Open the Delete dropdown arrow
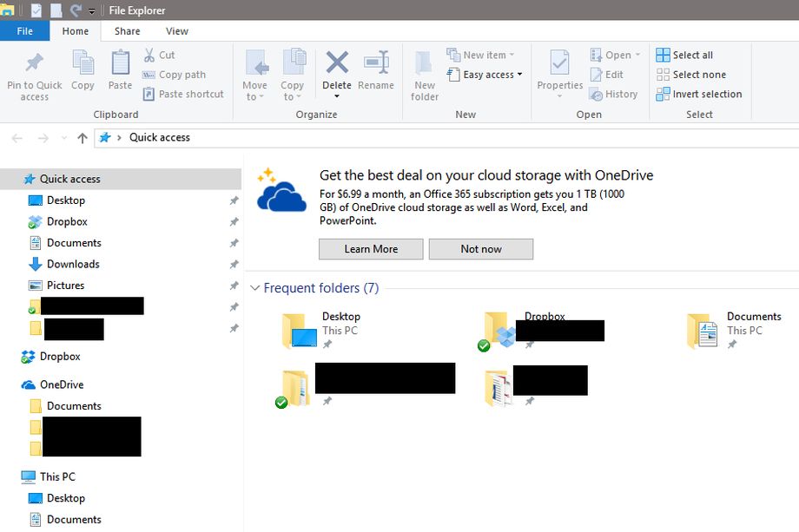Viewport: 799px width, 532px height. (337, 96)
